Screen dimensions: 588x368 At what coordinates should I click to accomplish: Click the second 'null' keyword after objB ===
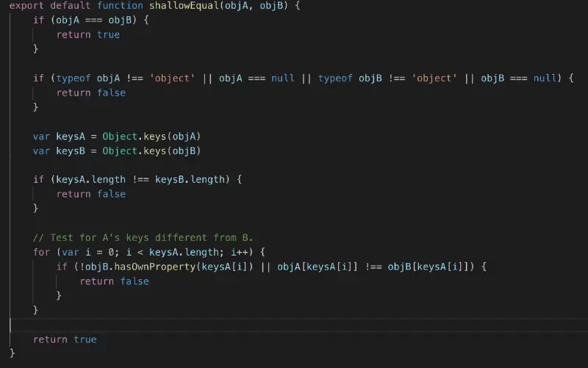545,78
